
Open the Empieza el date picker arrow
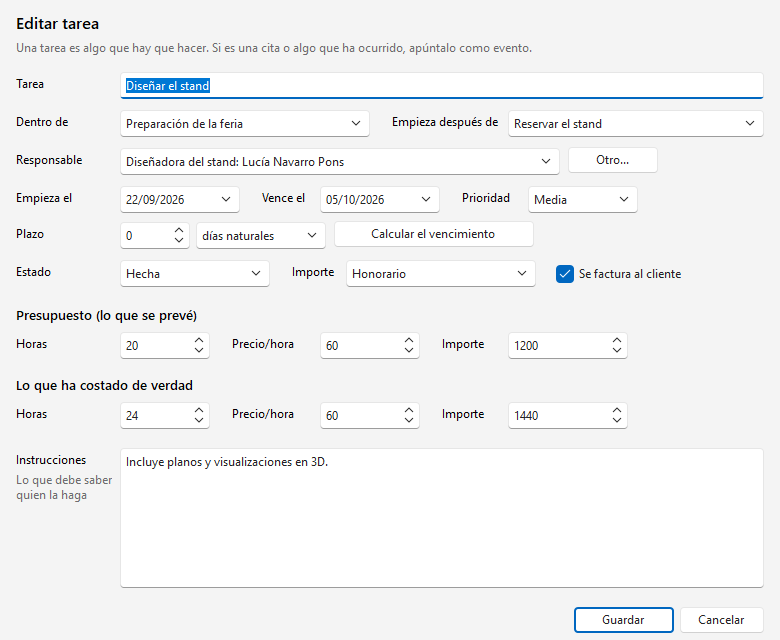pos(226,199)
